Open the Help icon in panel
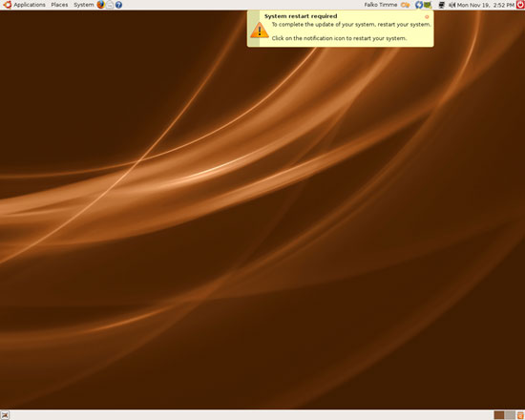 [x=118, y=5]
